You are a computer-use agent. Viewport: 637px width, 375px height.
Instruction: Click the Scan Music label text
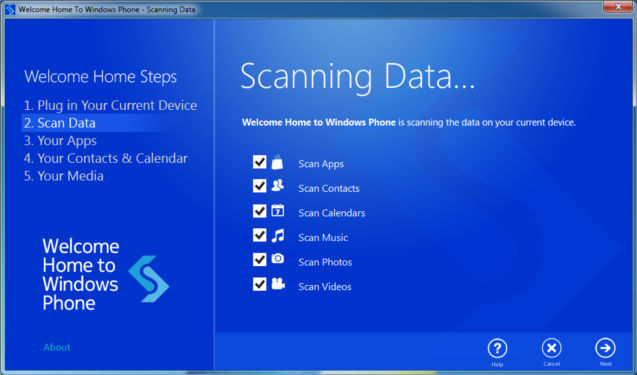[x=323, y=238]
